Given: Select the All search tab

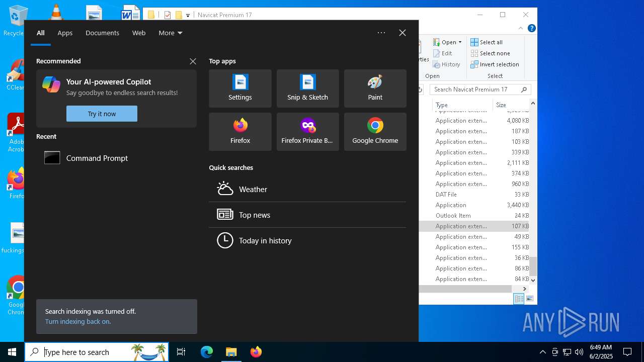Looking at the screenshot, I should click(41, 33).
